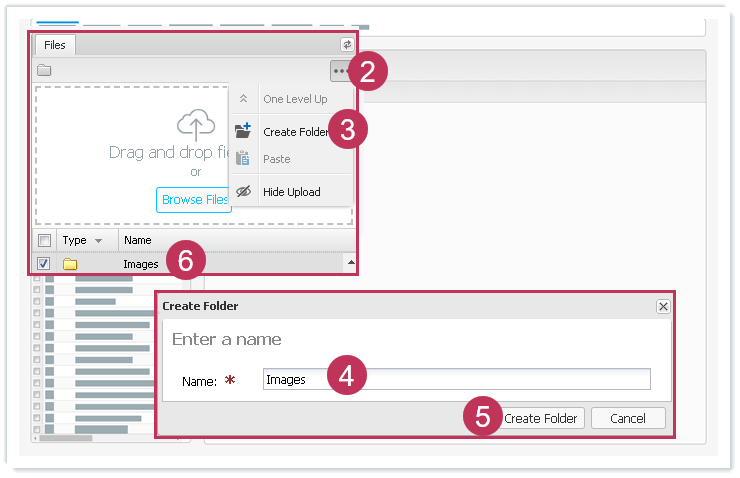Open the Type column sort dropdown arrow
740x478 pixels.
click(x=98, y=241)
